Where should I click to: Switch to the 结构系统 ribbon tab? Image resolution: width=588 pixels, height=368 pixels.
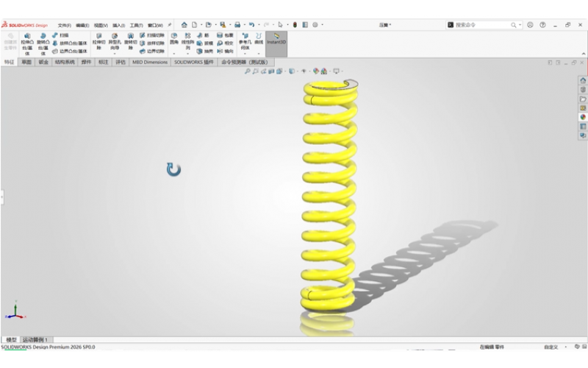click(65, 62)
